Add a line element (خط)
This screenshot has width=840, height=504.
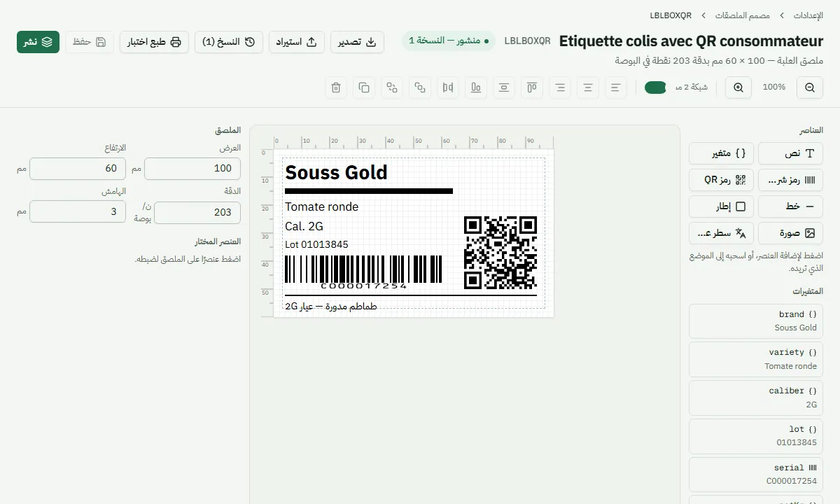[x=791, y=206]
